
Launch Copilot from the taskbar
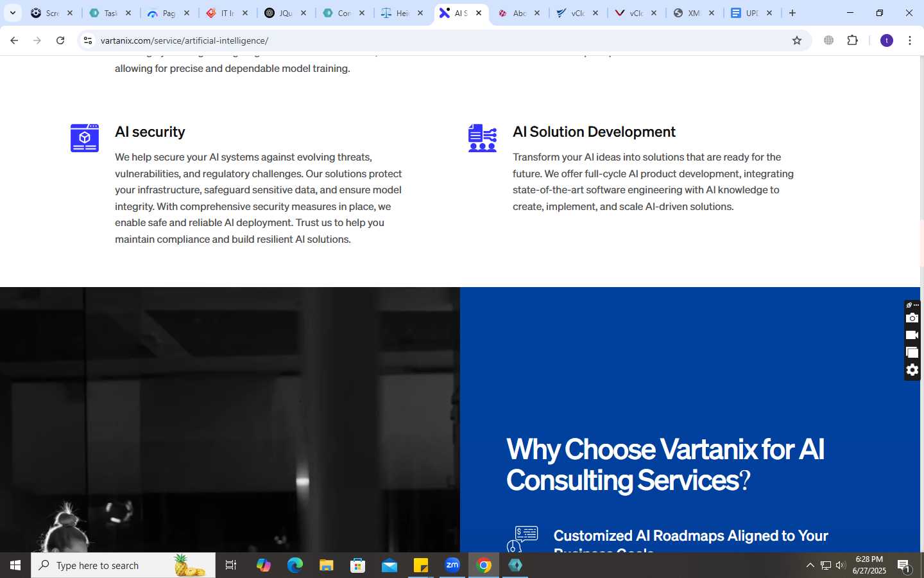(264, 565)
